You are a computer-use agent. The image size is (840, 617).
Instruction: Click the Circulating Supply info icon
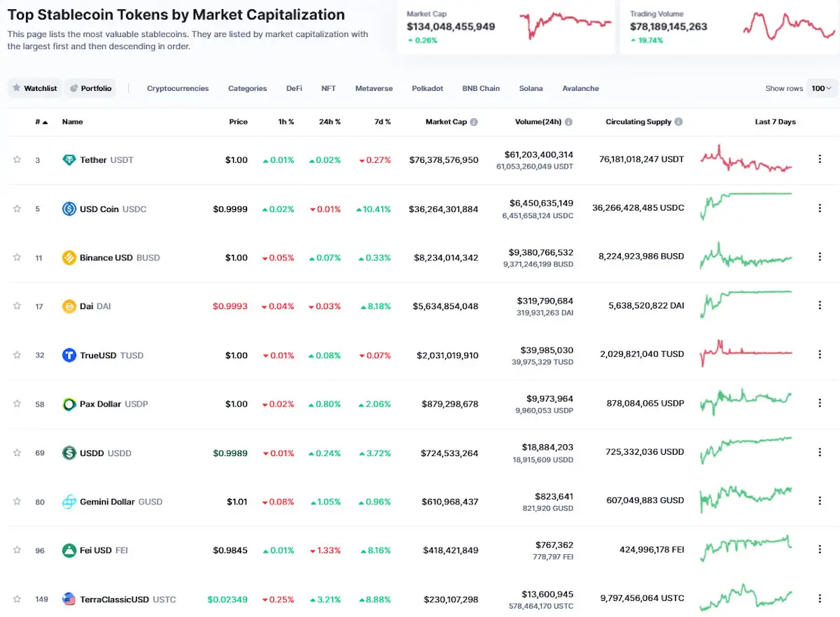point(679,122)
